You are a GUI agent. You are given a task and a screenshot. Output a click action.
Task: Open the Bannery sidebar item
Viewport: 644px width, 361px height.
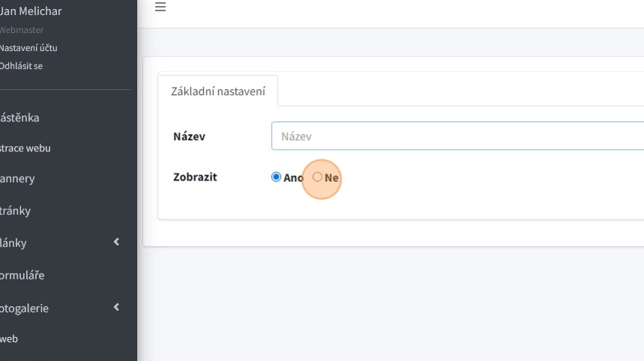(18, 179)
